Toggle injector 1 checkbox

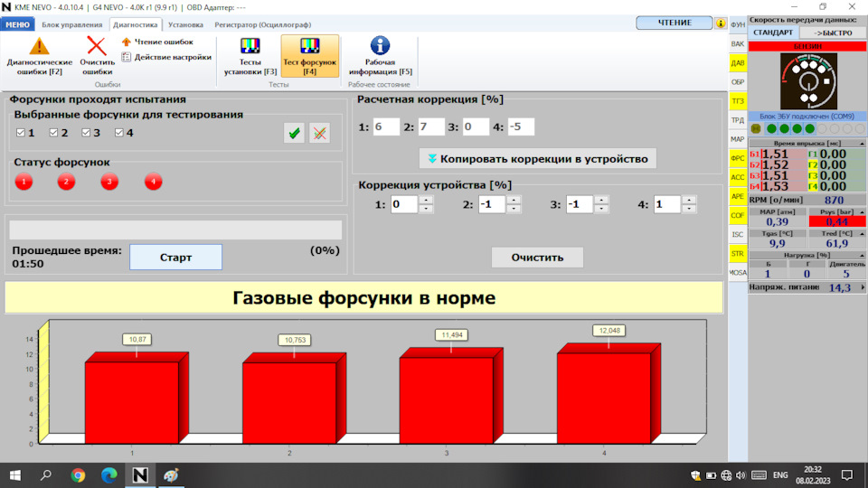pos(21,133)
